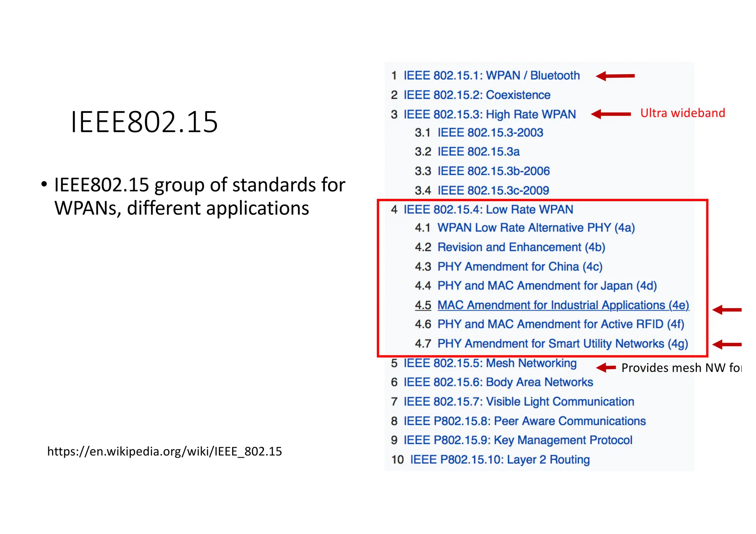
Task: Select PHY and MAC Amendment for Japan (4d)
Action: point(547,286)
